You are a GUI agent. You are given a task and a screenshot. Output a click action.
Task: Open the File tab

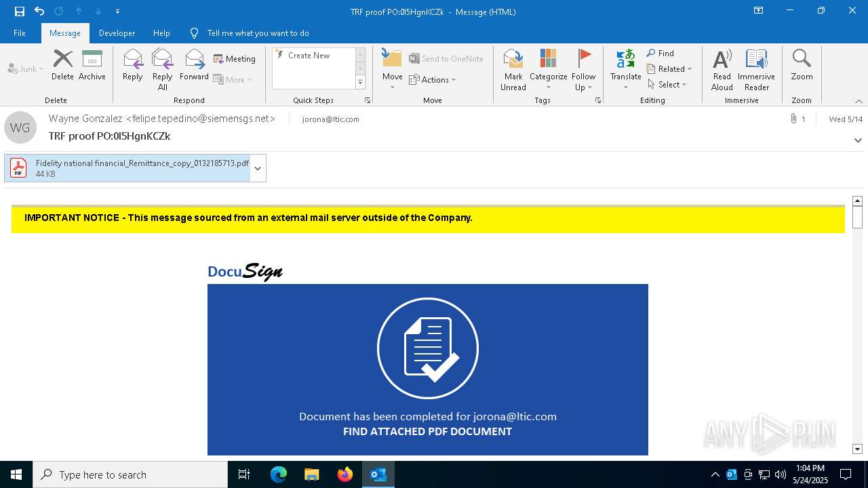pos(20,33)
